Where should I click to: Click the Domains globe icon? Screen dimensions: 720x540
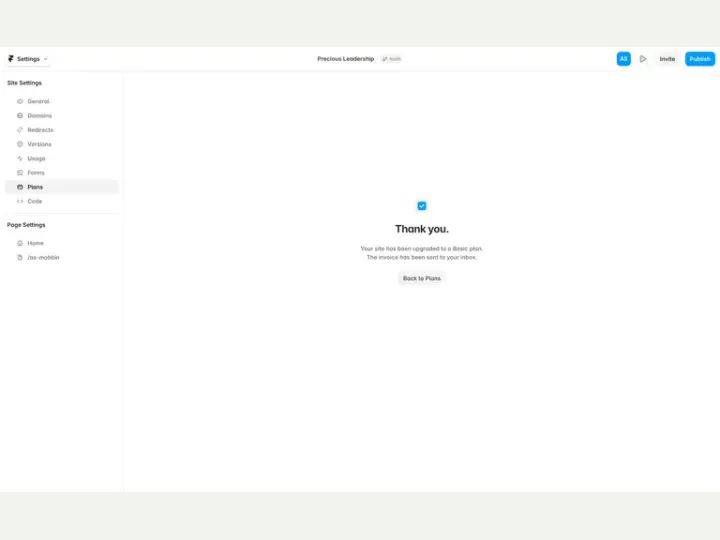20,116
